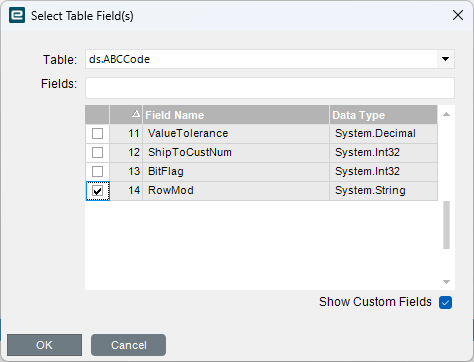Confirm selection with OK button
The image size is (474, 362).
tap(44, 345)
